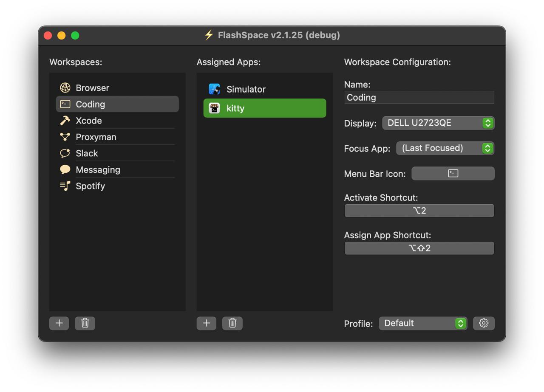This screenshot has width=544, height=392.
Task: Click the Xcode hammer icon
Action: pyautogui.click(x=65, y=121)
